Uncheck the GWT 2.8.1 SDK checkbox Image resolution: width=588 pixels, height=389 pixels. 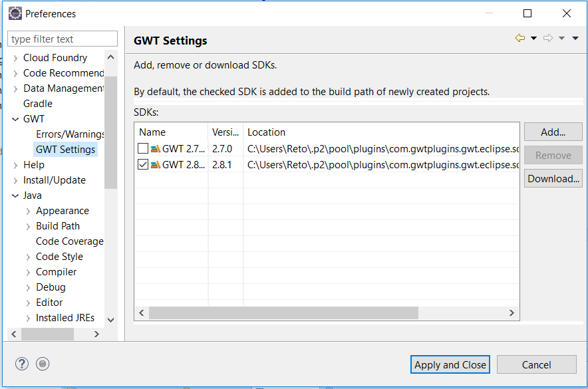[x=143, y=165]
